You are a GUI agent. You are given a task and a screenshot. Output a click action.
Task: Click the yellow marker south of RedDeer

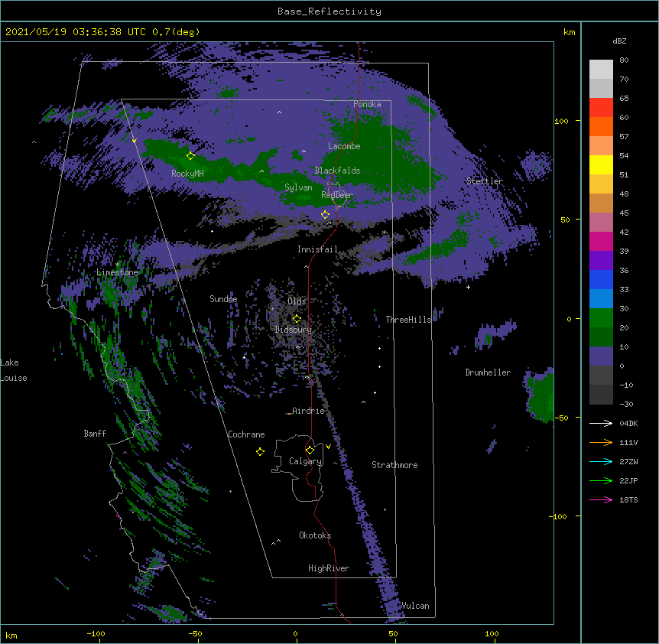tap(325, 214)
